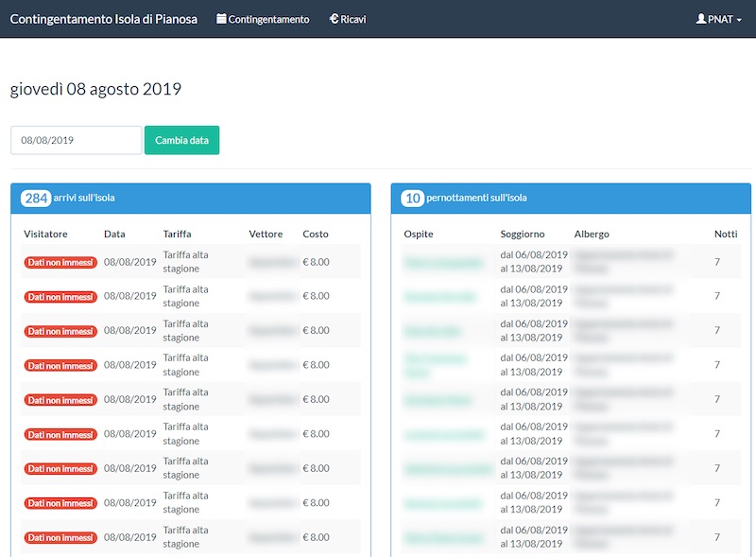Viewport: 756px width, 557px height.
Task: Click the user icon beside PNAT
Action: click(x=700, y=19)
